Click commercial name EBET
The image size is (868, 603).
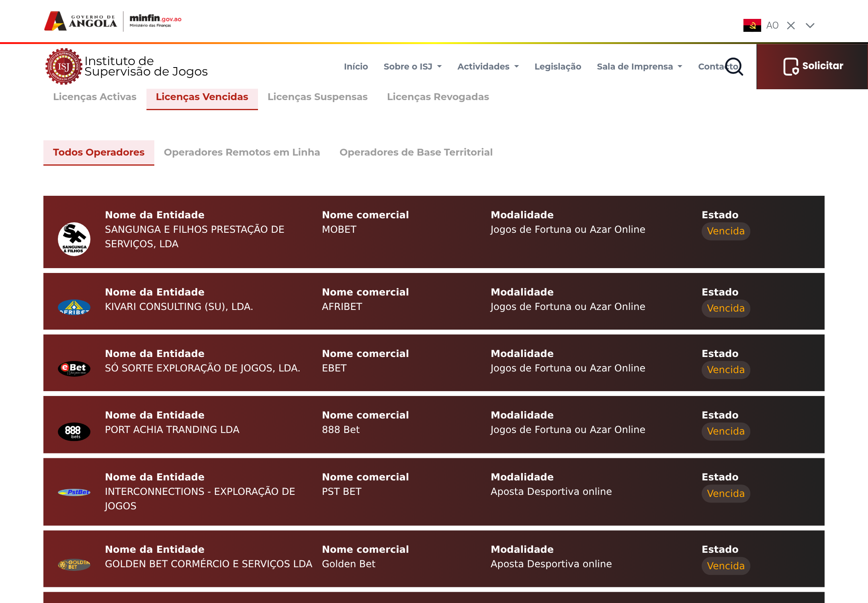coord(334,368)
